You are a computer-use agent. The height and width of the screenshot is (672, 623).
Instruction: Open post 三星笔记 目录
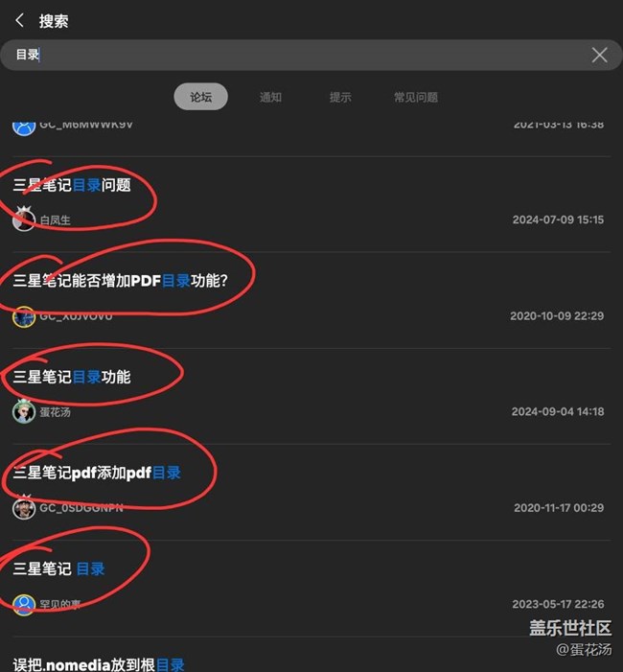[x=58, y=569]
